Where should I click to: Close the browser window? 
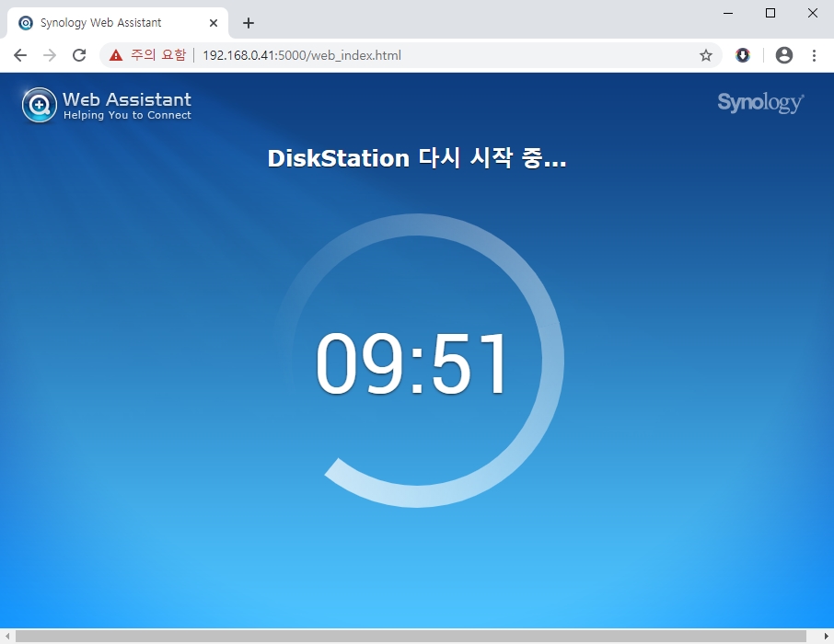coord(812,13)
